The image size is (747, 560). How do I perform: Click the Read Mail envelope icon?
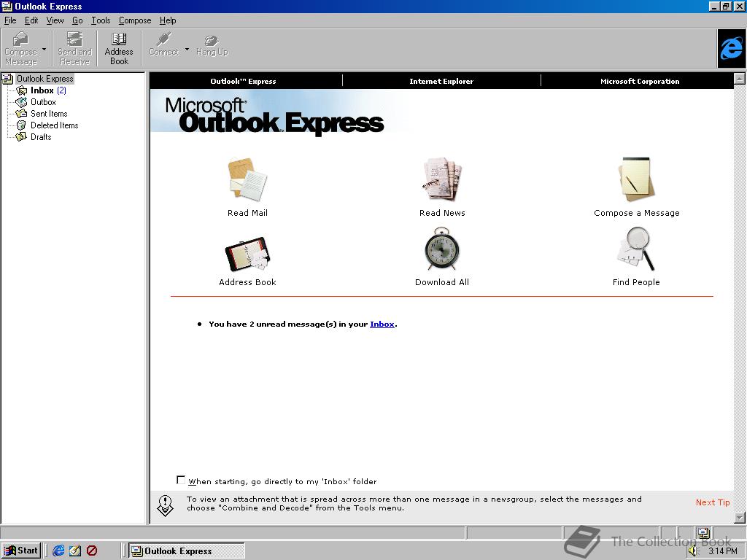click(x=247, y=180)
